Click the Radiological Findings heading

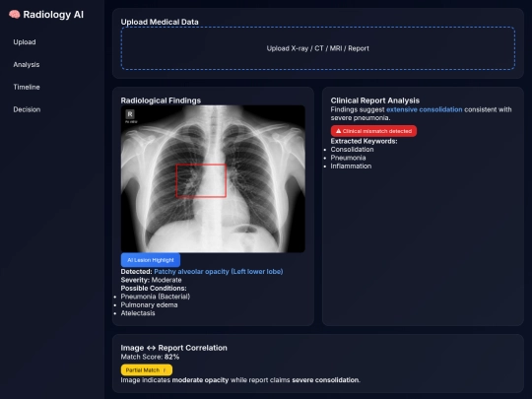coord(161,100)
